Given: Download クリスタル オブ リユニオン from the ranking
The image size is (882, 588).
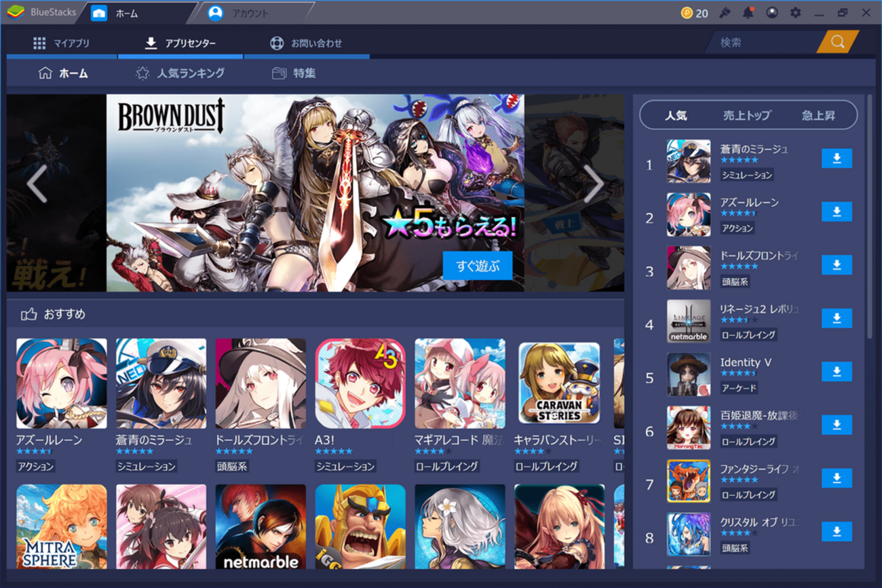Looking at the screenshot, I should 837,532.
